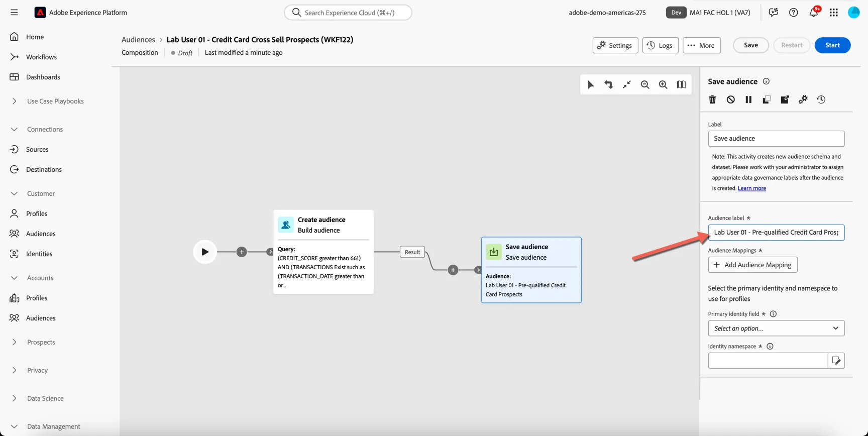
Task: Click the pause icon in the Save audience panel
Action: click(748, 99)
